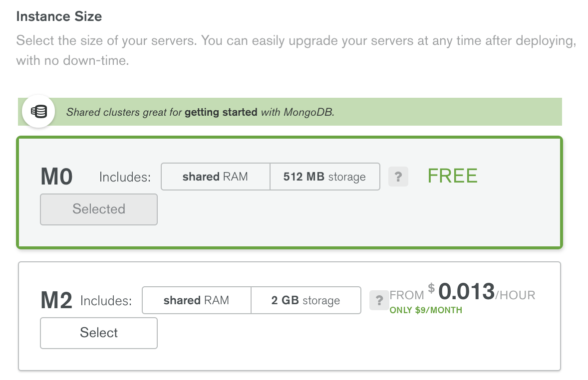
Task: Open the M0 question mark help icon
Action: pyautogui.click(x=398, y=177)
